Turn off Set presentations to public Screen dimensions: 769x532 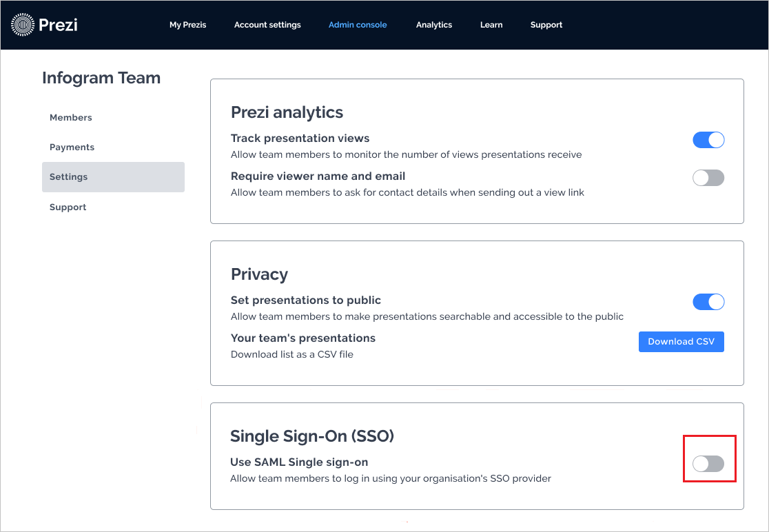pos(708,302)
